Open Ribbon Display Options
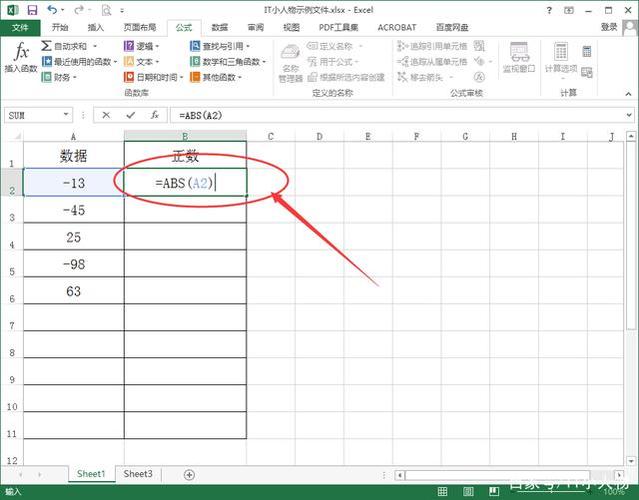This screenshot has height=500, width=639. [x=569, y=11]
